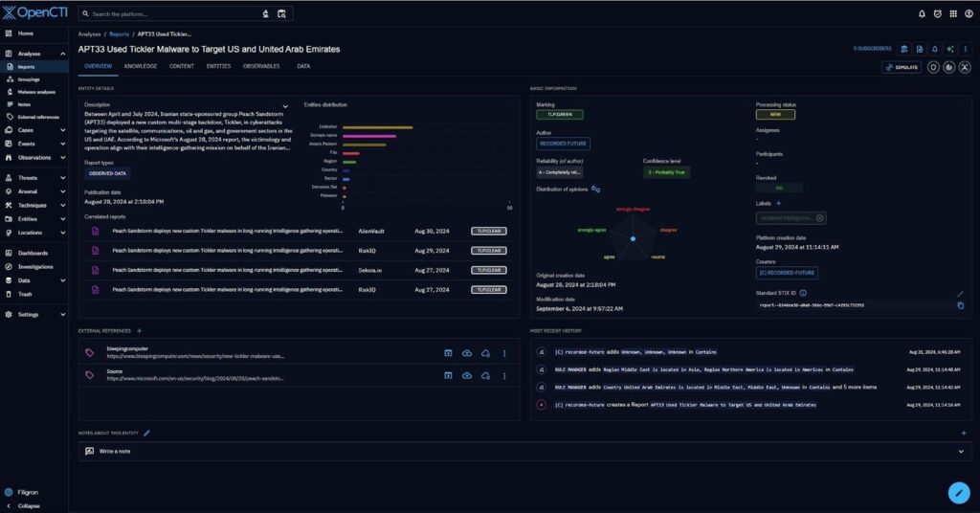Open the user profile account menu
The image size is (980, 513).
(969, 13)
